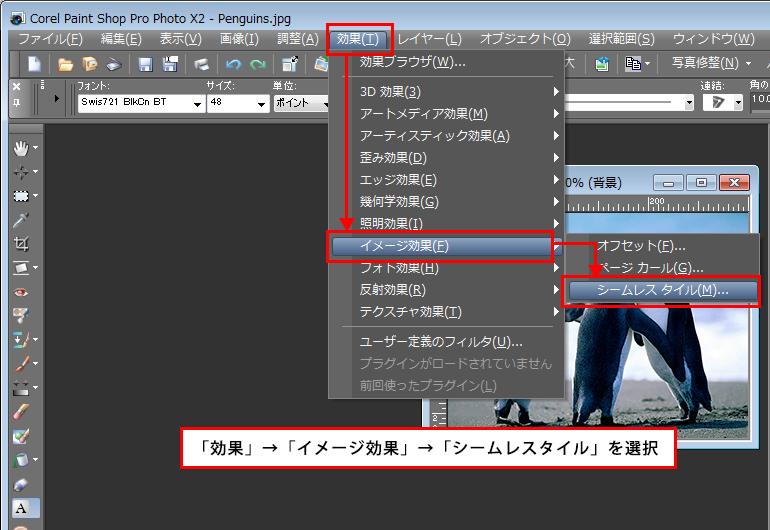
Task: Select the Dropper tool
Action: (x=21, y=220)
